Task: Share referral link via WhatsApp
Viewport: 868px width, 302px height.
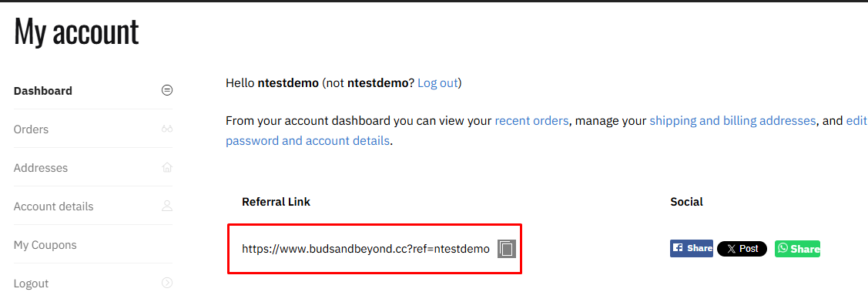Action: click(x=797, y=249)
